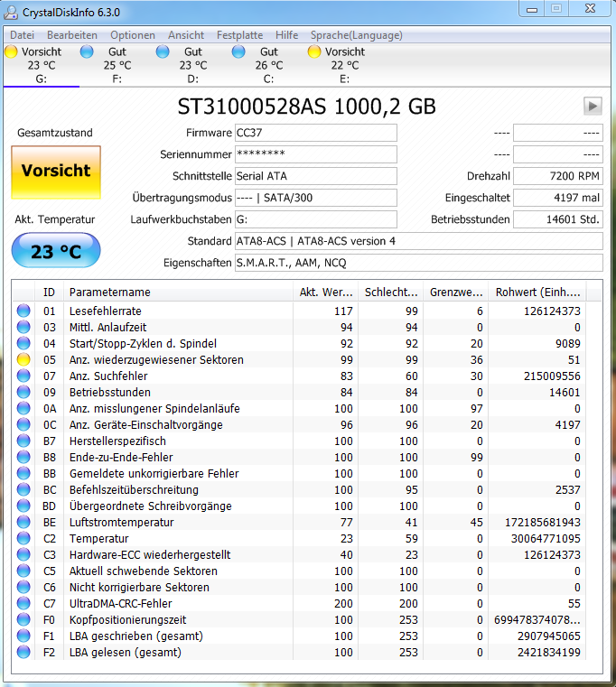Click the Laufwerkbuchstaben field G:
The width and height of the screenshot is (616, 687).
click(315, 219)
